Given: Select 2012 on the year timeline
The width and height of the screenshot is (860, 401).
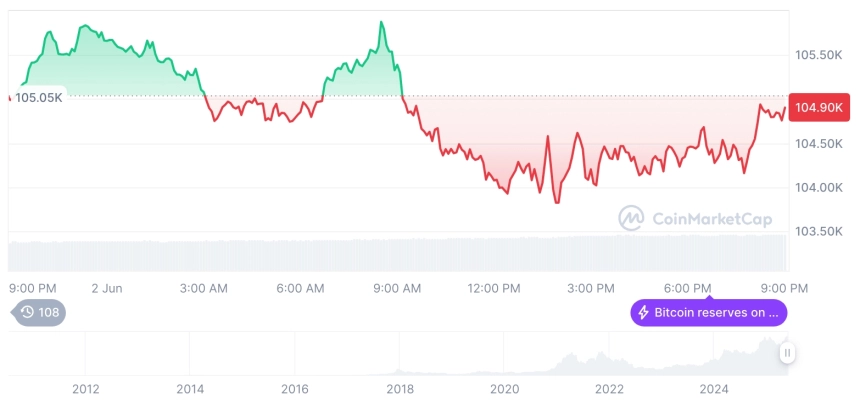Looking at the screenshot, I should click(x=85, y=388).
